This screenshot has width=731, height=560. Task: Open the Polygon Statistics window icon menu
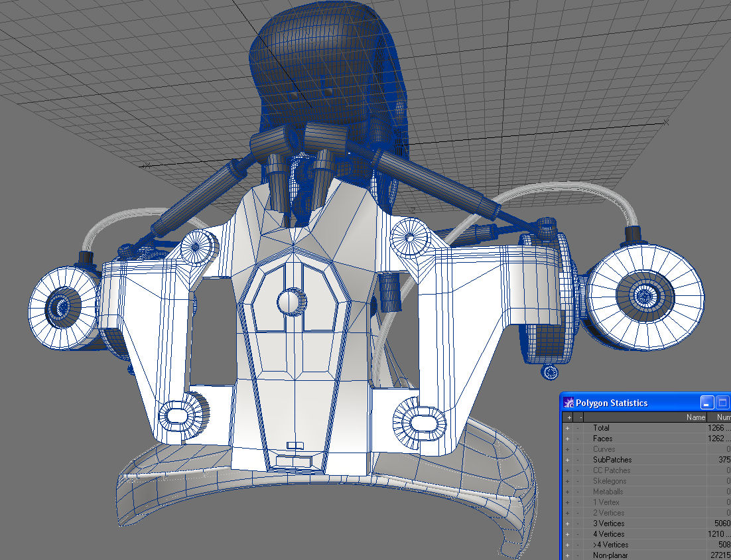point(568,403)
